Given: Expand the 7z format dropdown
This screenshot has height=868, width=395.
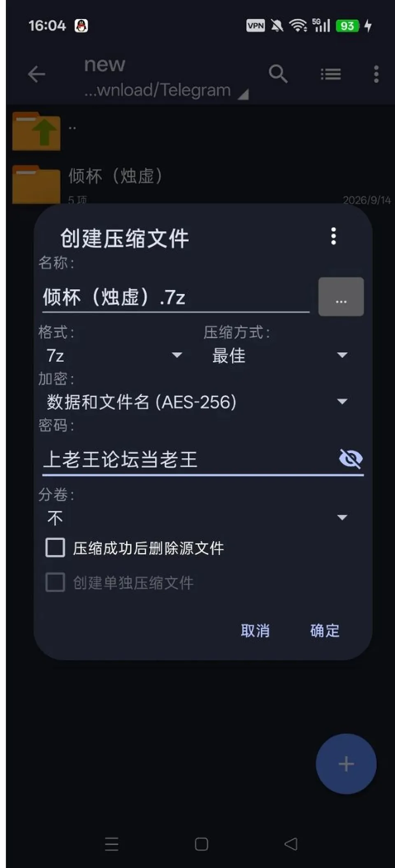Looking at the screenshot, I should point(114,355).
